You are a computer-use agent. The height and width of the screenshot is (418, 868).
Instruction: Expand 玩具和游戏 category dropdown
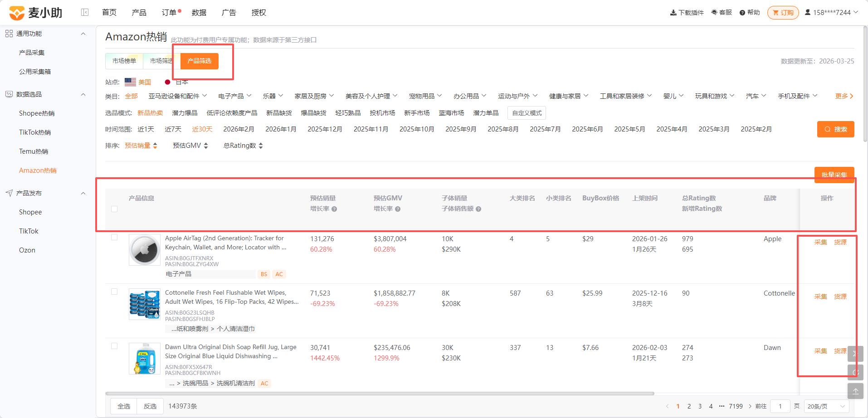point(715,96)
